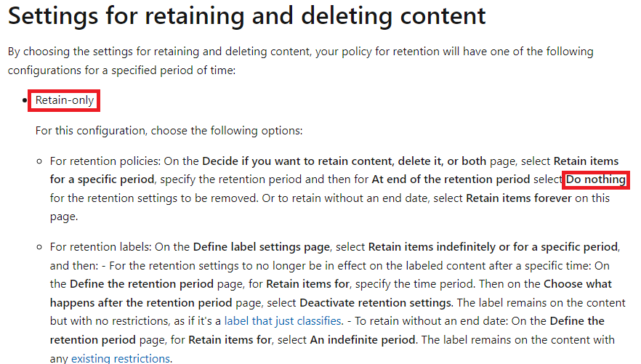The image size is (641, 364).
Task: Click the 'Settings for retaining and deleting content' heading
Action: (x=246, y=16)
